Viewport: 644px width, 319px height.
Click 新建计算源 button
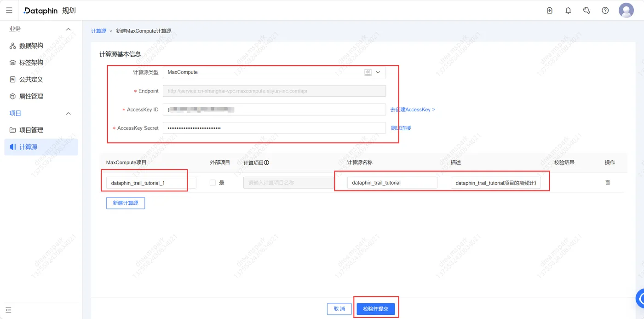126,203
